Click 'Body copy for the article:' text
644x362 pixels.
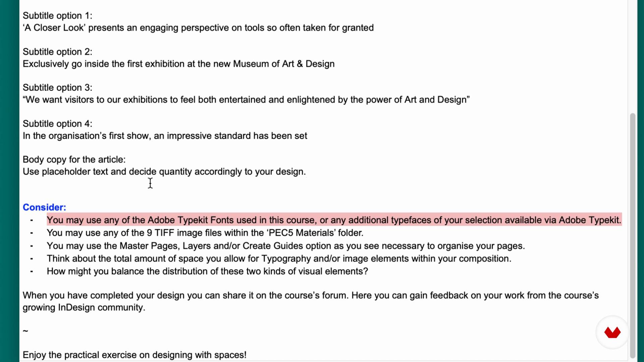[74, 160]
